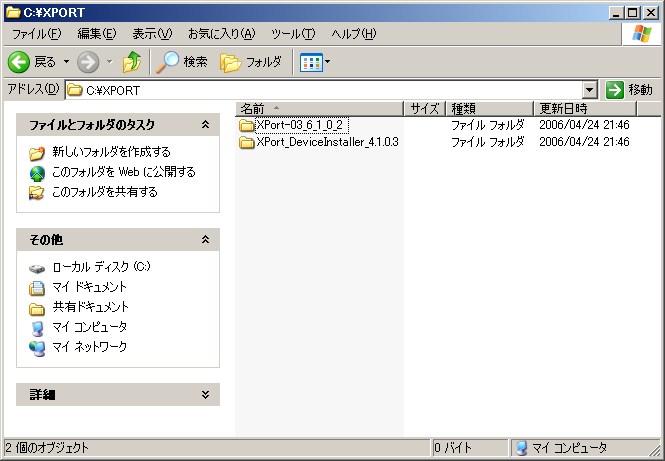Screen dimensions: 665x461
Task: Sort by the 更新日時 column header
Action: point(585,109)
